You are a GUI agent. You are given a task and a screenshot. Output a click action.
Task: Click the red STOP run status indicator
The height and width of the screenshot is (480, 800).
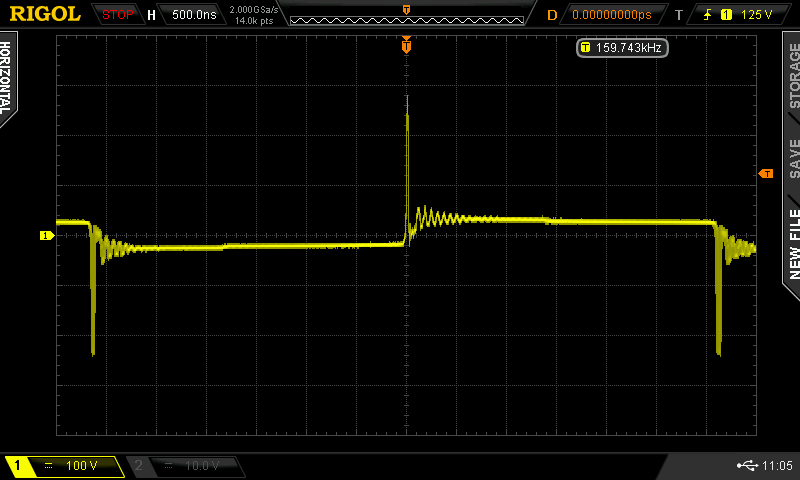click(x=118, y=15)
